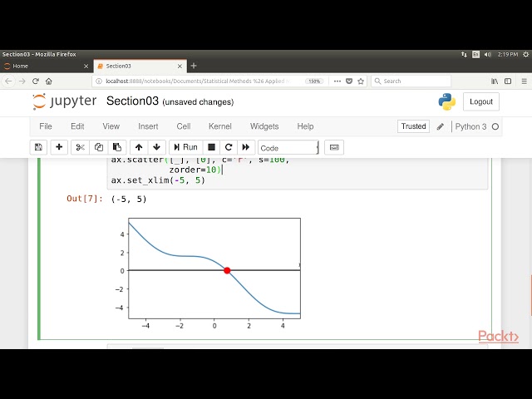532x399 pixels.
Task: Click the Out[7] output prompt
Action: coord(85,199)
